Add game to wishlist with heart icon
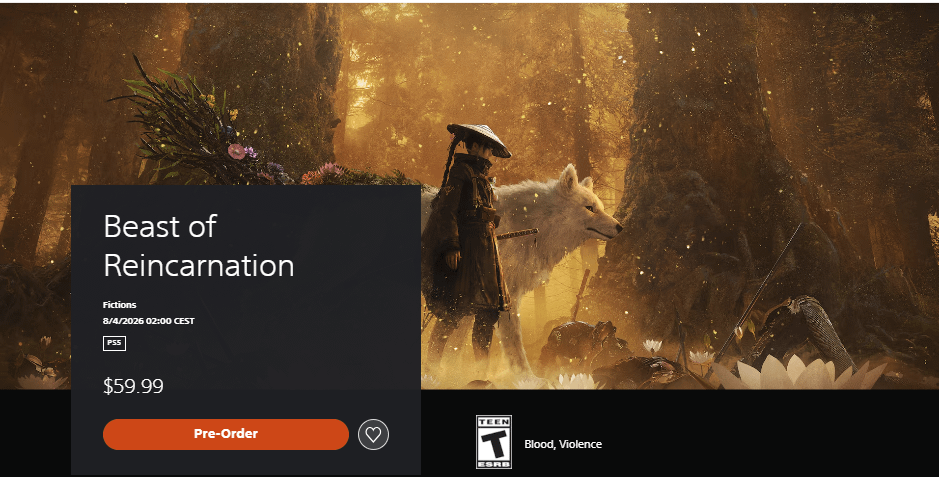939x477 pixels. 374,434
